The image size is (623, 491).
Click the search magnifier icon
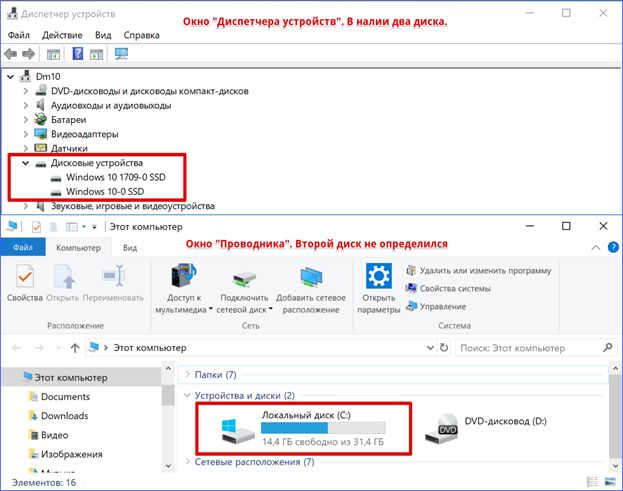pos(608,348)
